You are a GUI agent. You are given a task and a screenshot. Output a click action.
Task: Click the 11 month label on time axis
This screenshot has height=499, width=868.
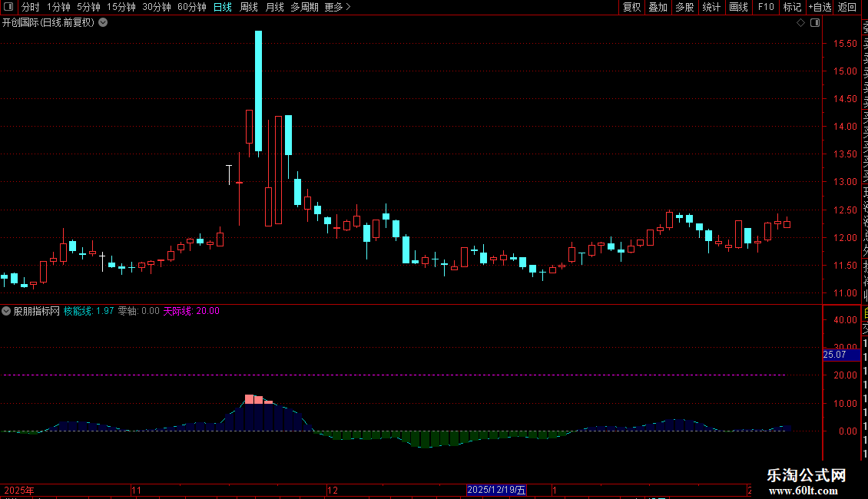point(136,490)
